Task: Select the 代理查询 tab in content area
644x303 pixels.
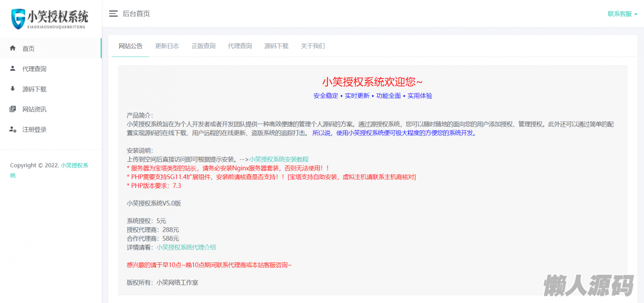Action: [240, 46]
